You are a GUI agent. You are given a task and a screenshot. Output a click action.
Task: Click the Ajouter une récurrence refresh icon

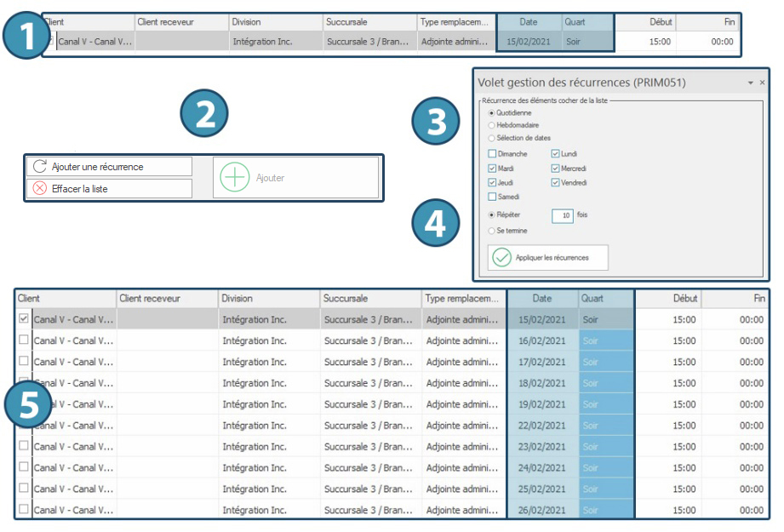pos(39,167)
